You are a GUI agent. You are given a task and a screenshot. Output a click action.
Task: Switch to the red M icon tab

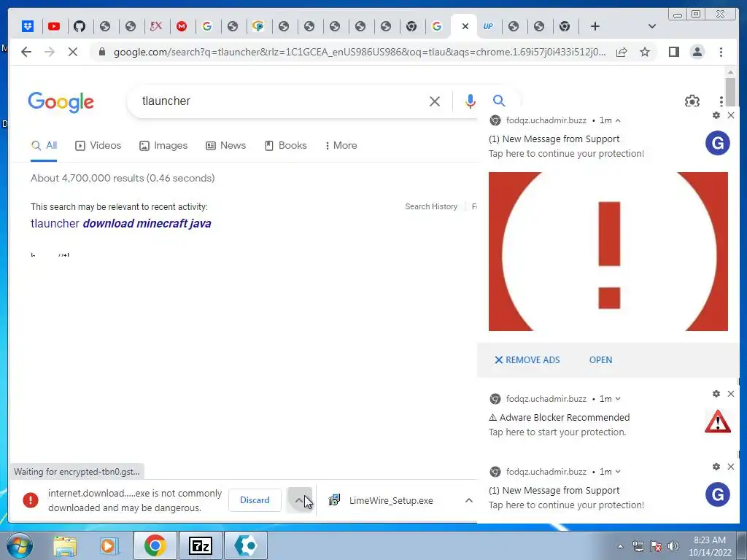pos(182,26)
